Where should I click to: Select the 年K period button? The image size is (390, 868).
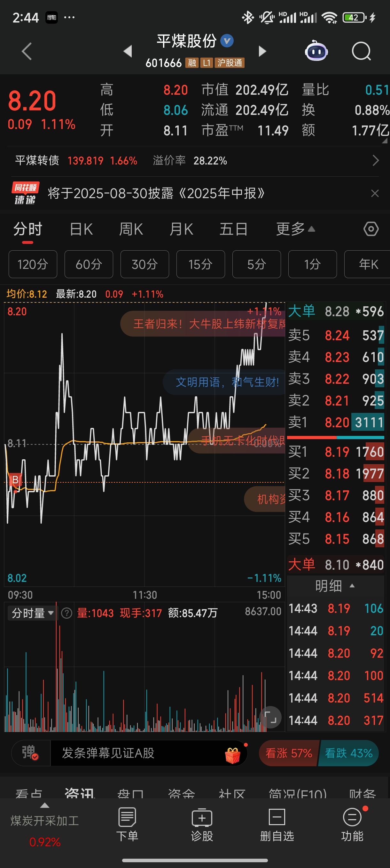[367, 264]
